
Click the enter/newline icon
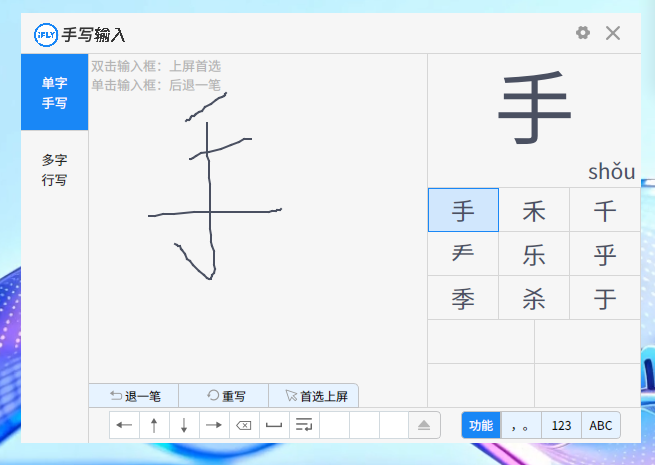pyautogui.click(x=304, y=425)
